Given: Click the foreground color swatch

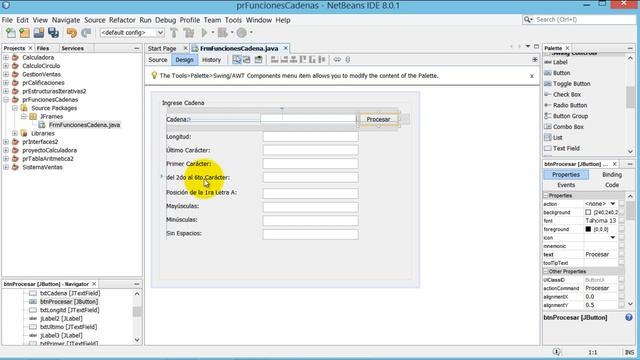Looking at the screenshot, I should point(588,229).
